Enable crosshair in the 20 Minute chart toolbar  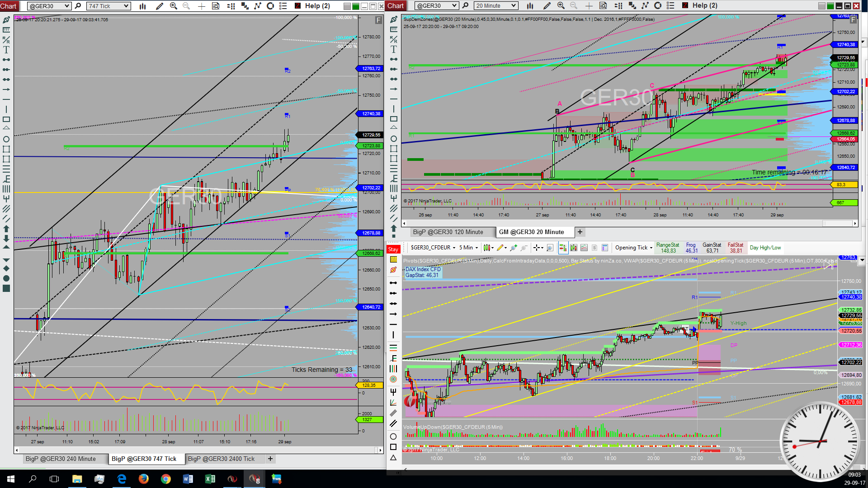pos(589,6)
